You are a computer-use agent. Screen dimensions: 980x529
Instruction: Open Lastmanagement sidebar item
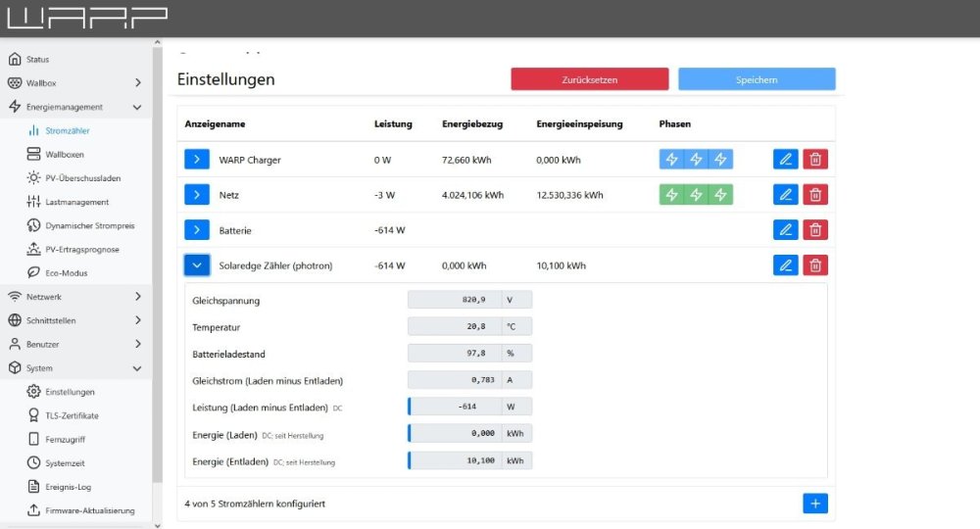(76, 202)
